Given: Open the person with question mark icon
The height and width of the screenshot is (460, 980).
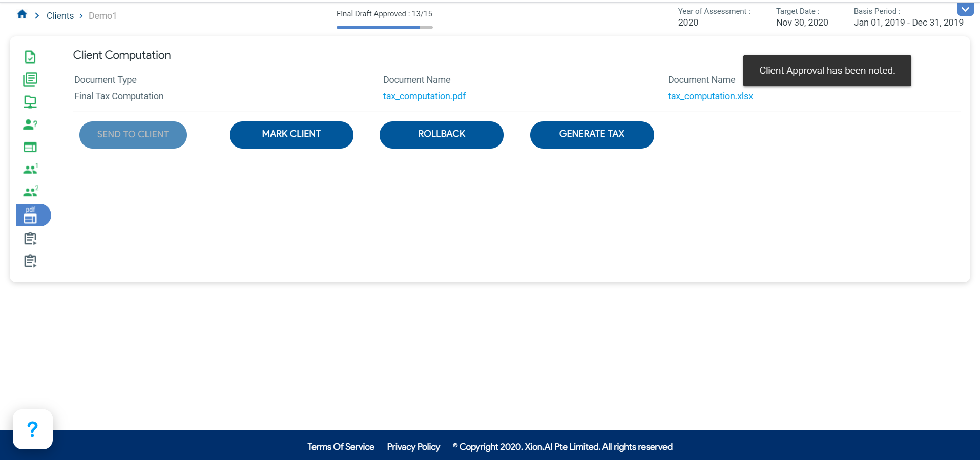Looking at the screenshot, I should coord(30,124).
